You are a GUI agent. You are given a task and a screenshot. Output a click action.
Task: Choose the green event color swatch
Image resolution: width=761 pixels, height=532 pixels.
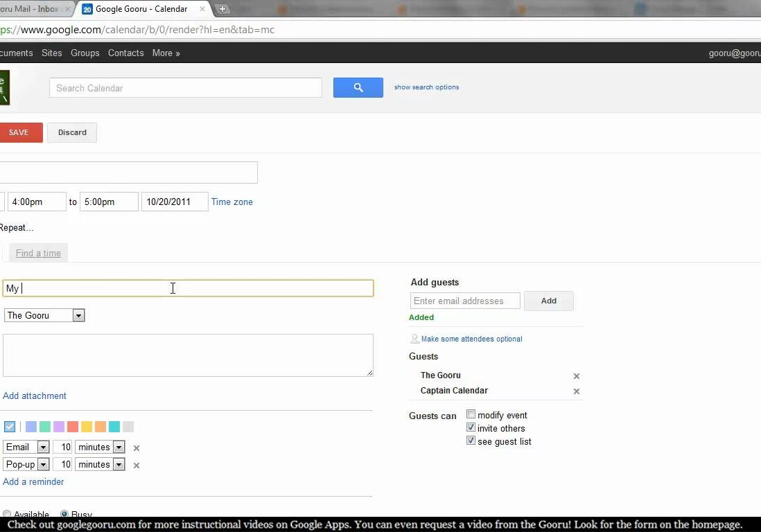tap(44, 426)
